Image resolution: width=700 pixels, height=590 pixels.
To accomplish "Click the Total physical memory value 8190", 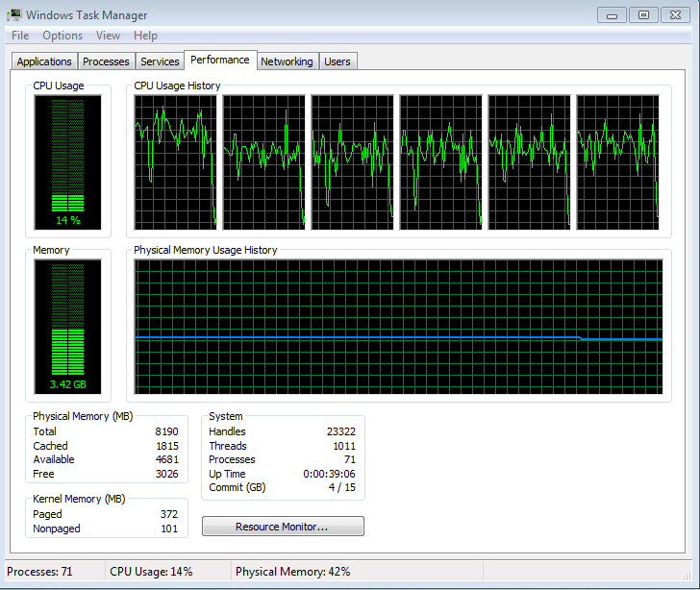I will [166, 431].
